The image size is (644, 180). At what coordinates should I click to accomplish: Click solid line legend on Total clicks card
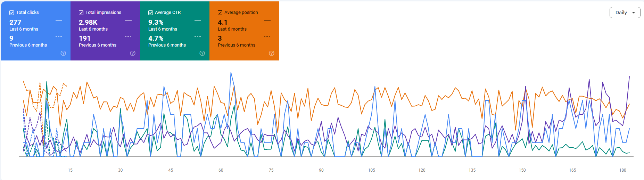click(59, 21)
